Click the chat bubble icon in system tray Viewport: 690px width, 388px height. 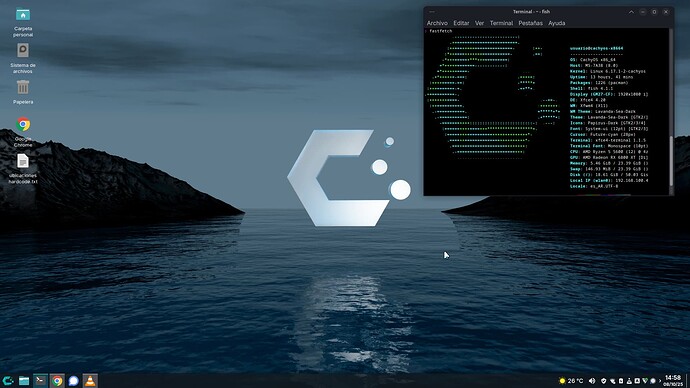tap(653, 381)
